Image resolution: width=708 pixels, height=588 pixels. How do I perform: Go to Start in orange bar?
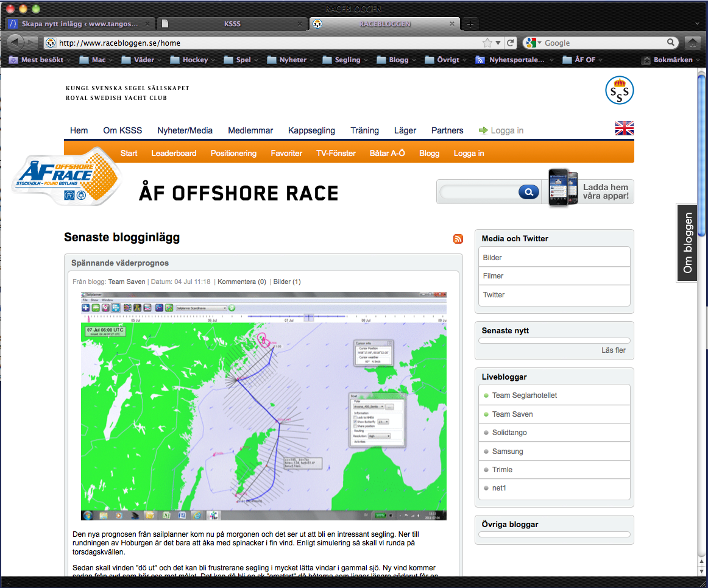tap(129, 153)
